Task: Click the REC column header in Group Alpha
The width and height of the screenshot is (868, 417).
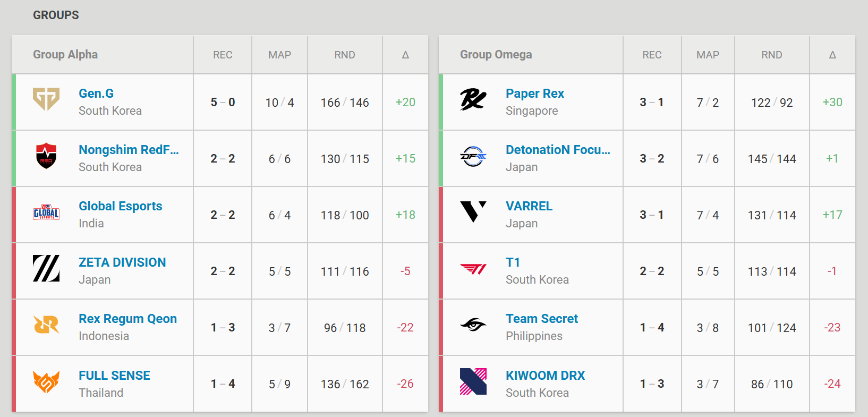Action: pyautogui.click(x=223, y=55)
